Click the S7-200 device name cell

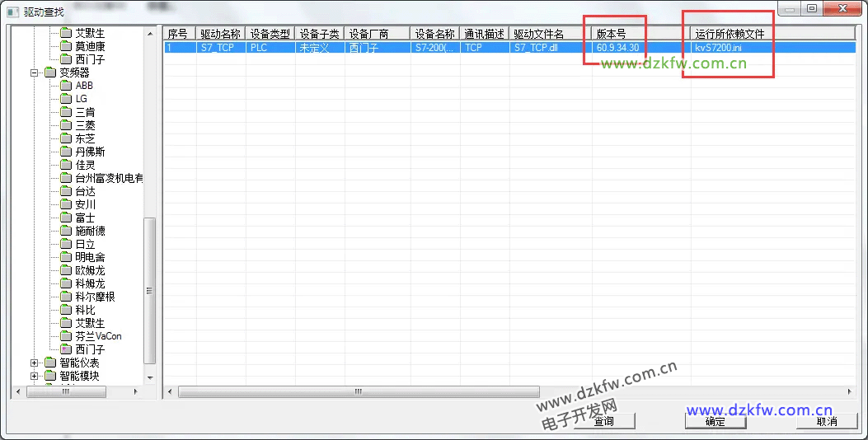pyautogui.click(x=435, y=48)
